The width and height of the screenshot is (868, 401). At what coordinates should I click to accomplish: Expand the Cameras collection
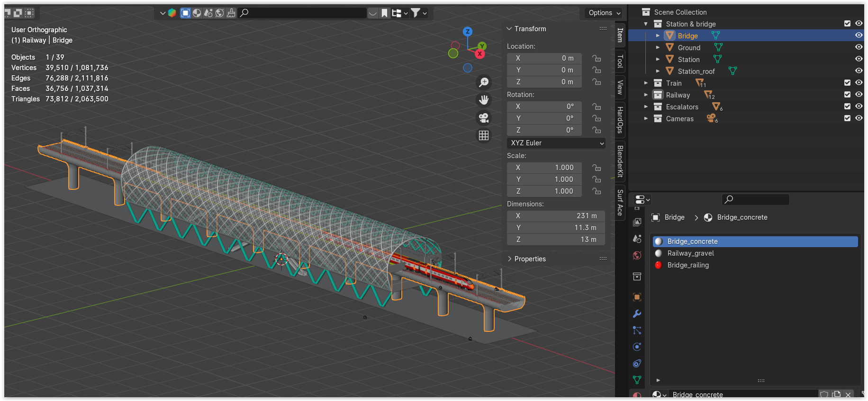tap(646, 118)
